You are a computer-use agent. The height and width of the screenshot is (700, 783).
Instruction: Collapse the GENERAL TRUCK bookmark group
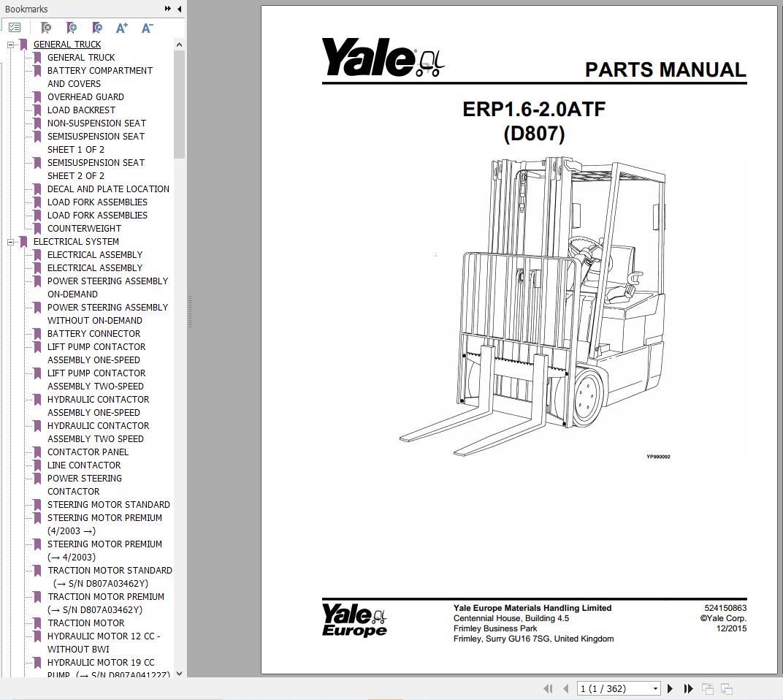[x=10, y=45]
